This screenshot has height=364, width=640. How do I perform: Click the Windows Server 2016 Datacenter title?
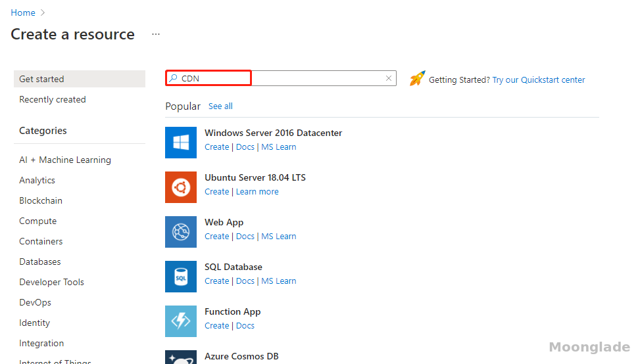(x=273, y=133)
